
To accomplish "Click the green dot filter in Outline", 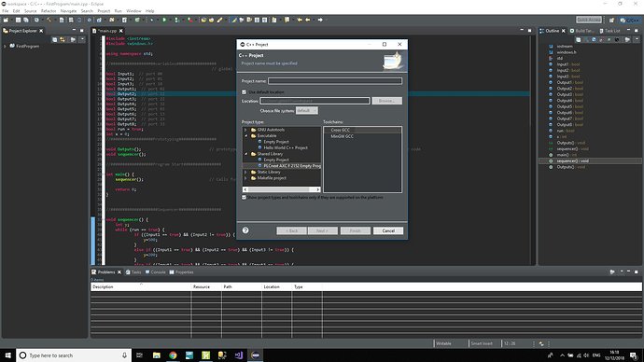I will 609,39.
